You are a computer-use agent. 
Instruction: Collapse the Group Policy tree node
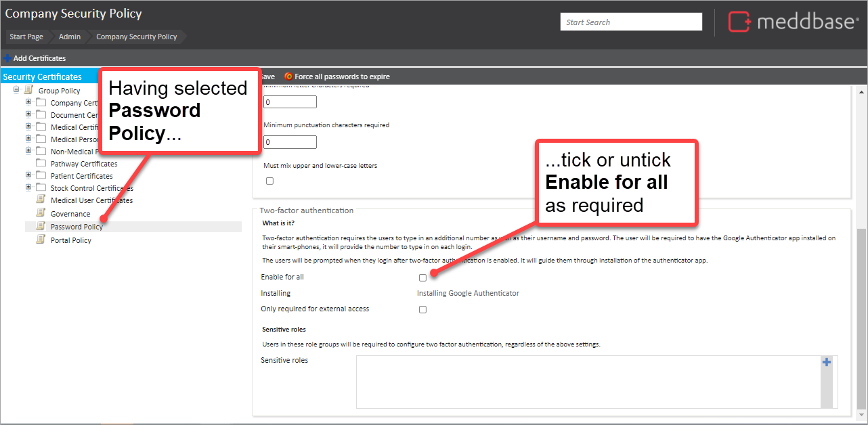[x=16, y=90]
